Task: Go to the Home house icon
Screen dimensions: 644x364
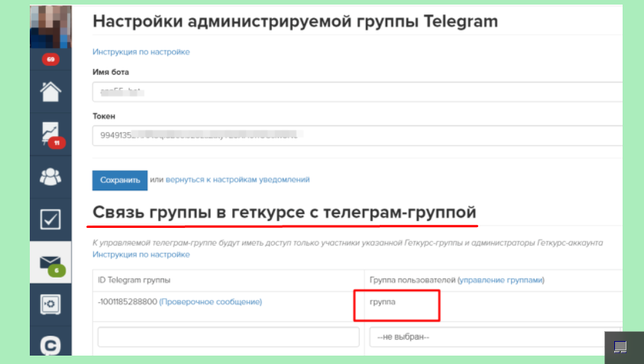Action: pos(51,90)
